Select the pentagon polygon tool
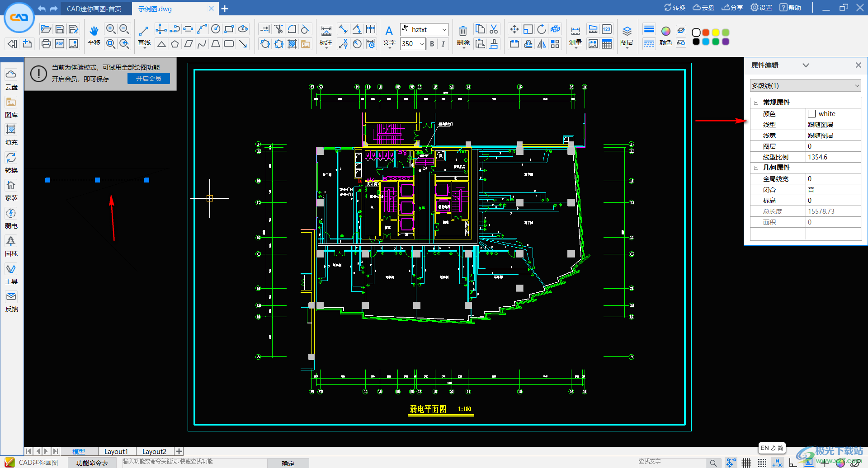Image resolution: width=868 pixels, height=468 pixels. [175, 44]
